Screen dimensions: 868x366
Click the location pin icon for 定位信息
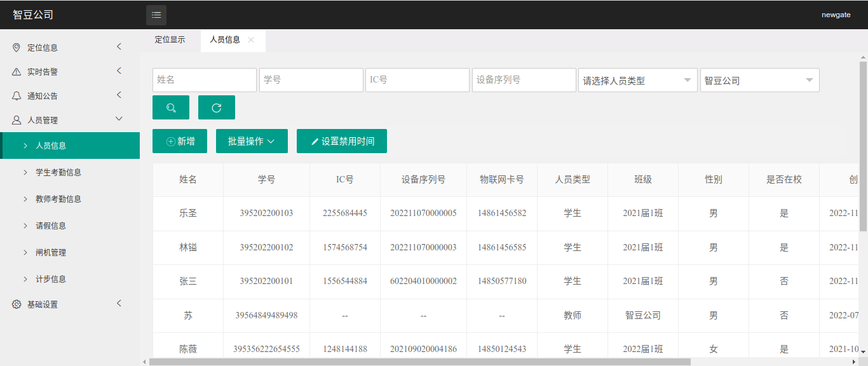click(17, 48)
